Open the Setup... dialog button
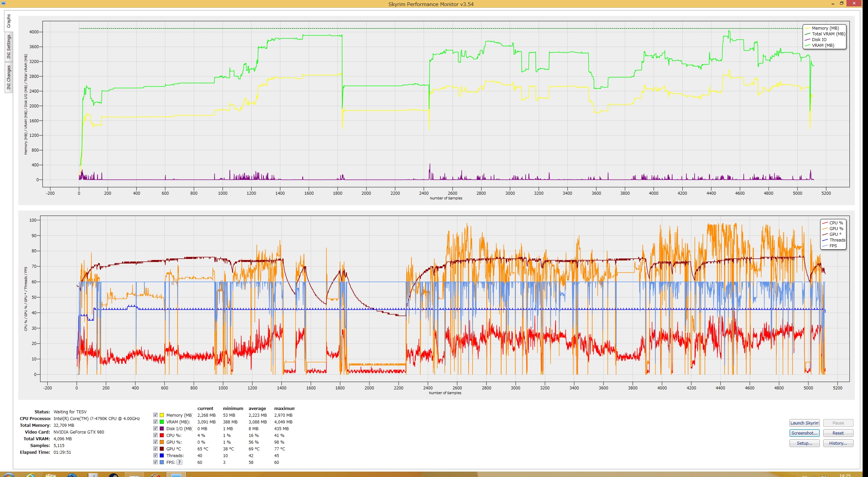 804,443
